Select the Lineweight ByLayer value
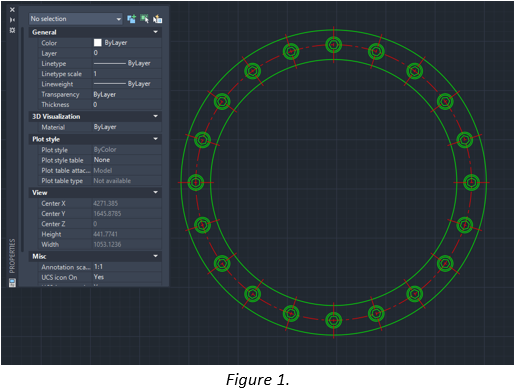514x389 pixels. click(127, 84)
